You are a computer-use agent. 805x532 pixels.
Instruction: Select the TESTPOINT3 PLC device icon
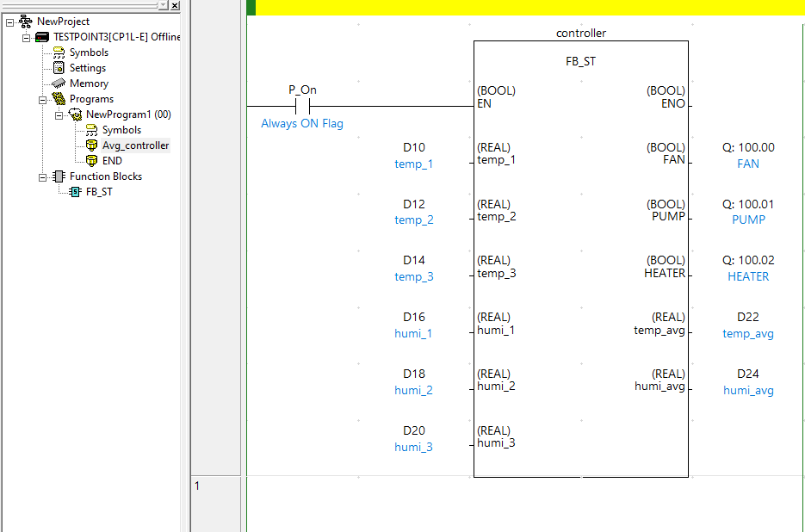[x=42, y=37]
